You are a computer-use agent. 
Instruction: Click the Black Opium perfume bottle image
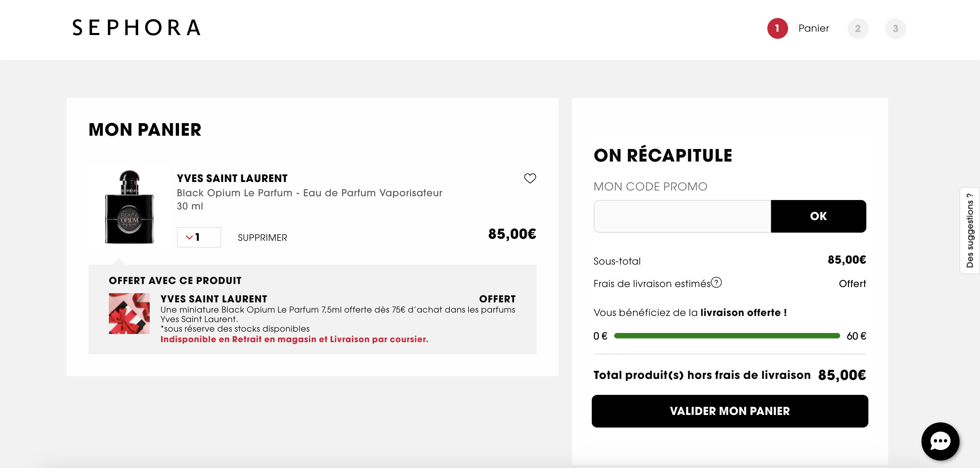[x=129, y=207]
